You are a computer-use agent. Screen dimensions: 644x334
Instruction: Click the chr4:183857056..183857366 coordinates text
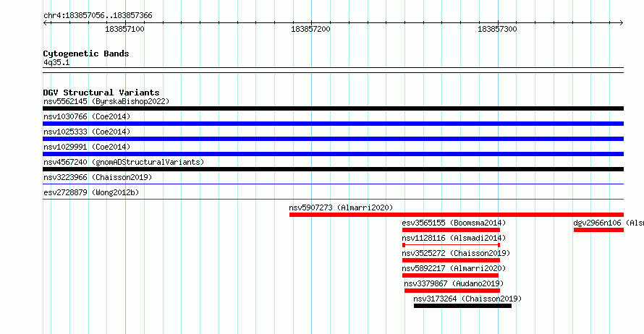tap(98, 15)
